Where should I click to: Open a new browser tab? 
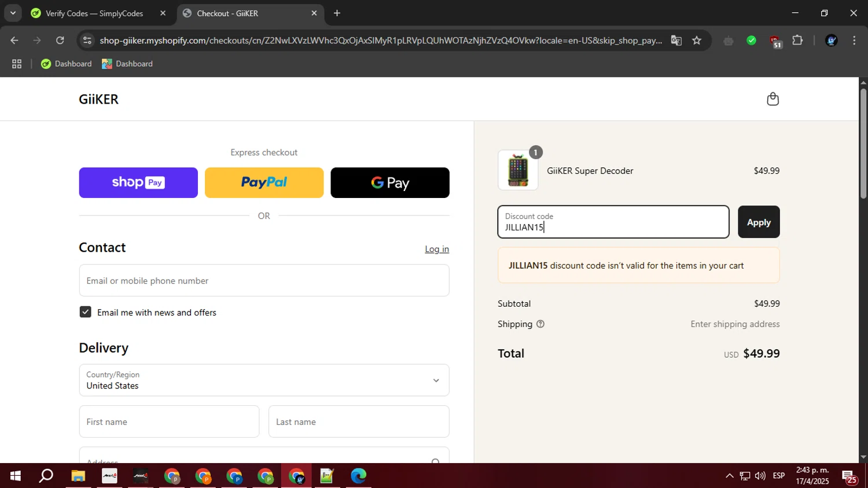(337, 13)
